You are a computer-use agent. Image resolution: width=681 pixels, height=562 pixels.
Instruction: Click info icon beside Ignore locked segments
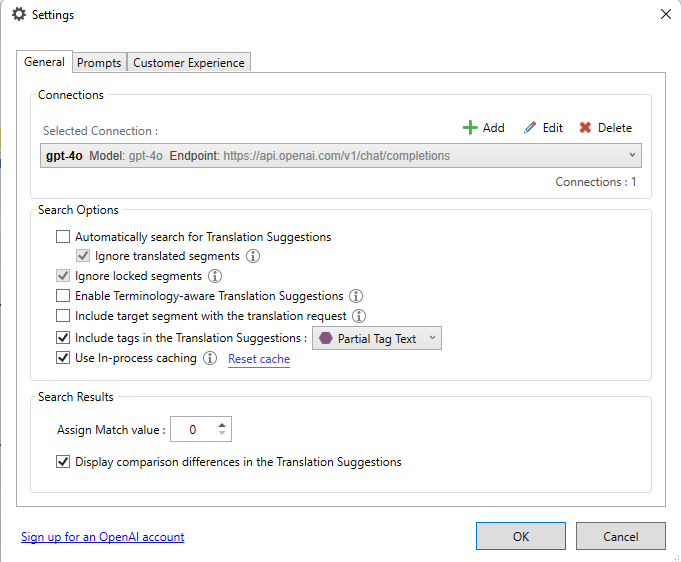[x=214, y=276]
